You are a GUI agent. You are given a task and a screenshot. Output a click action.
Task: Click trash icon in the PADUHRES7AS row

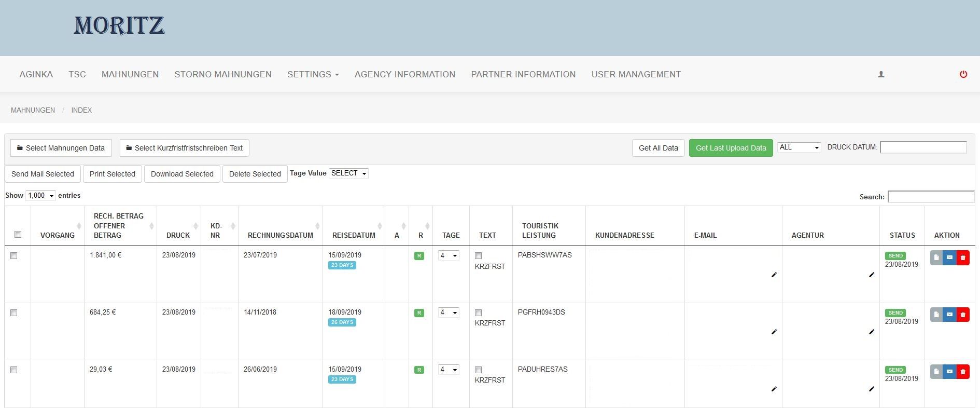(963, 372)
